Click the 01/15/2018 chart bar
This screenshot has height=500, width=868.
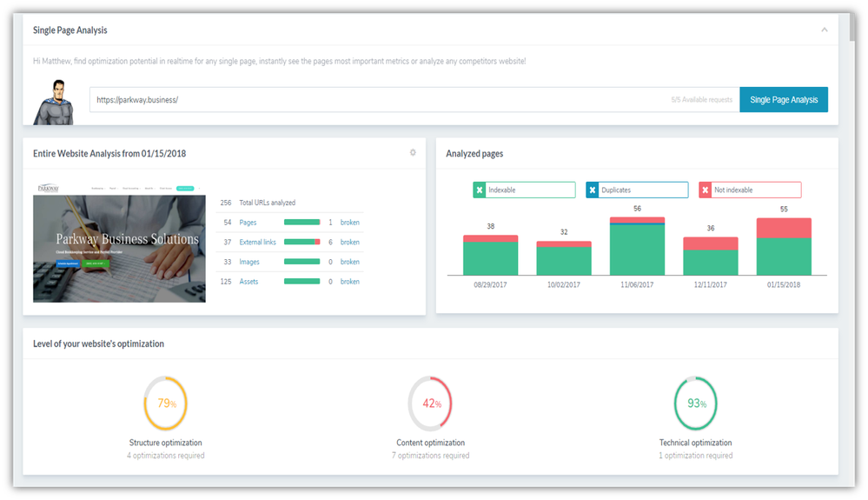point(784,246)
